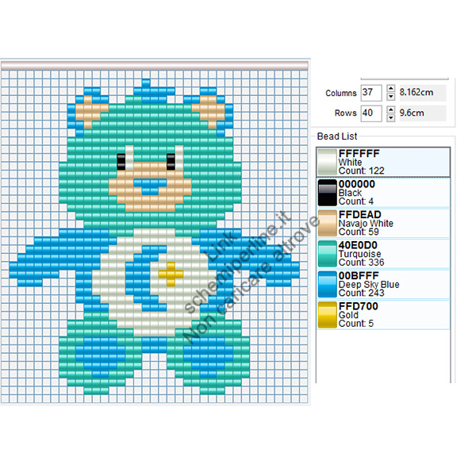
Task: Click the Bead List panel heading
Action: [x=337, y=136]
